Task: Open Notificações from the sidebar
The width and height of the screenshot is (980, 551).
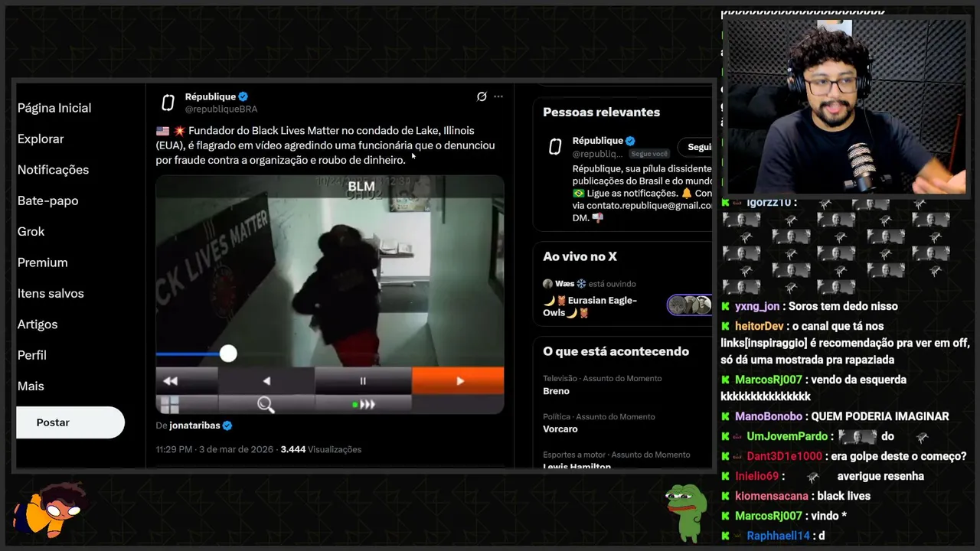Action: tap(53, 170)
